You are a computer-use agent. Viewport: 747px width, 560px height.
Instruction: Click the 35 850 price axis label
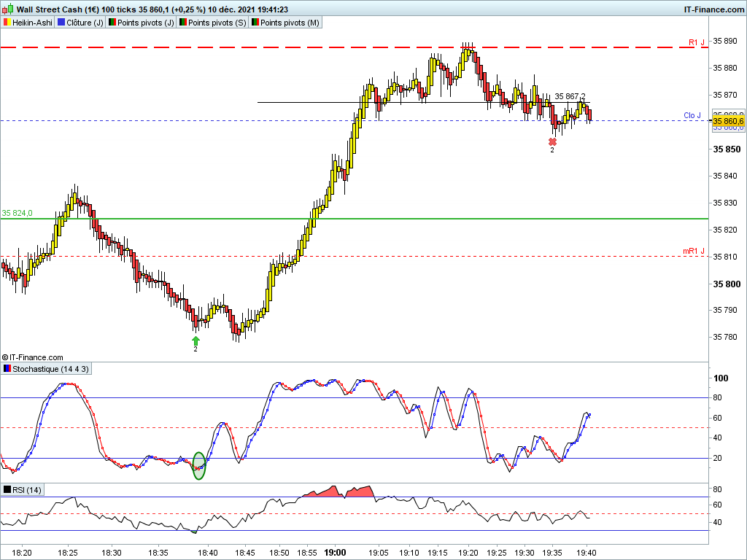tap(727, 149)
